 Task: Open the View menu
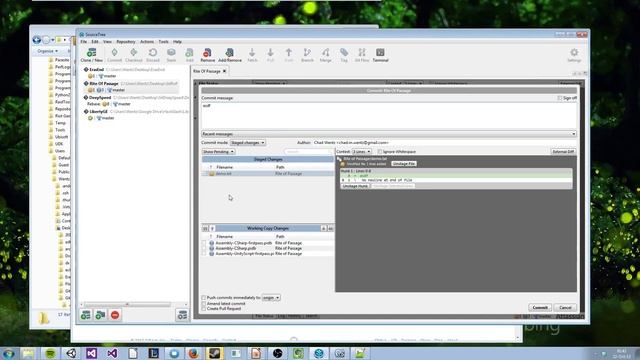pyautogui.click(x=107, y=42)
